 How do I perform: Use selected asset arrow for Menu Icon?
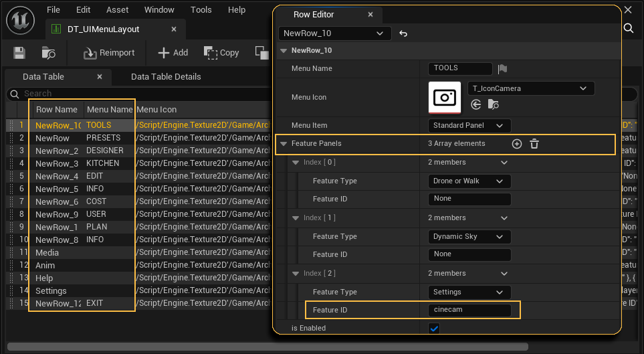click(476, 104)
